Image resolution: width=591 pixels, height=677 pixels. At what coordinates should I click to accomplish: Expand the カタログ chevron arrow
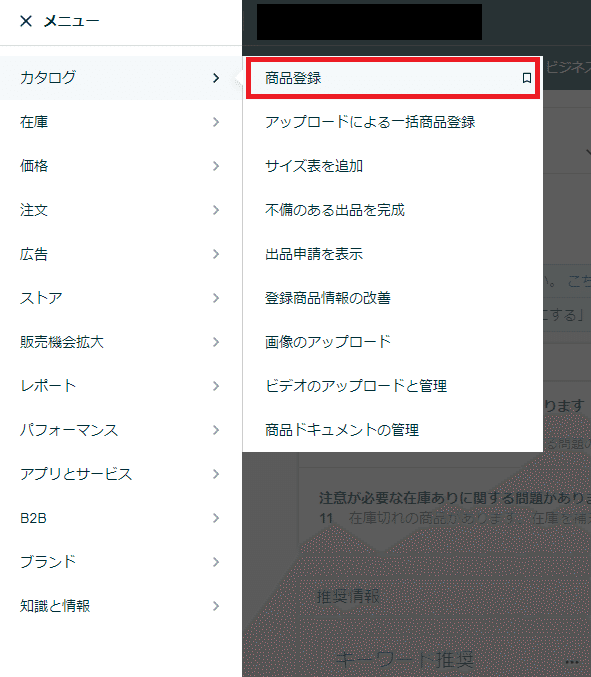tap(216, 78)
